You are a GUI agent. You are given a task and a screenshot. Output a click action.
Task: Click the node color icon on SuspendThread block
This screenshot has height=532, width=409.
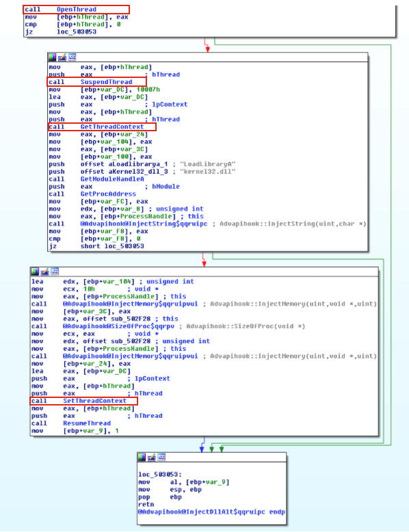(x=52, y=57)
